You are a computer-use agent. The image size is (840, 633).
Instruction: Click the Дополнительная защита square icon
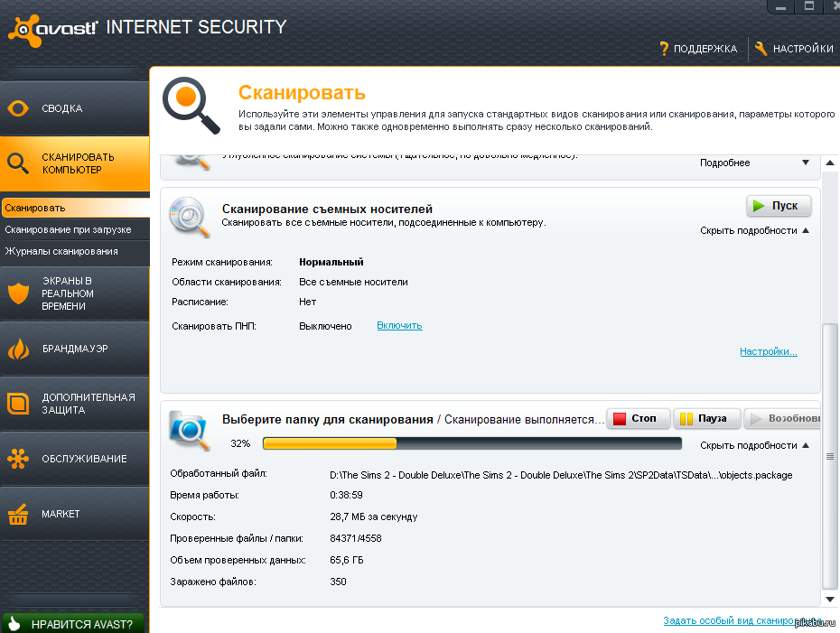pyautogui.click(x=19, y=404)
